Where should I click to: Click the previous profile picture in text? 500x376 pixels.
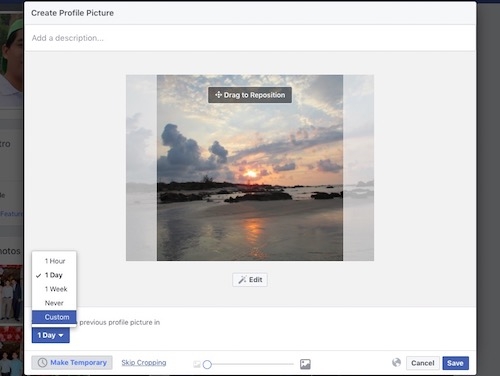pyautogui.click(x=120, y=322)
